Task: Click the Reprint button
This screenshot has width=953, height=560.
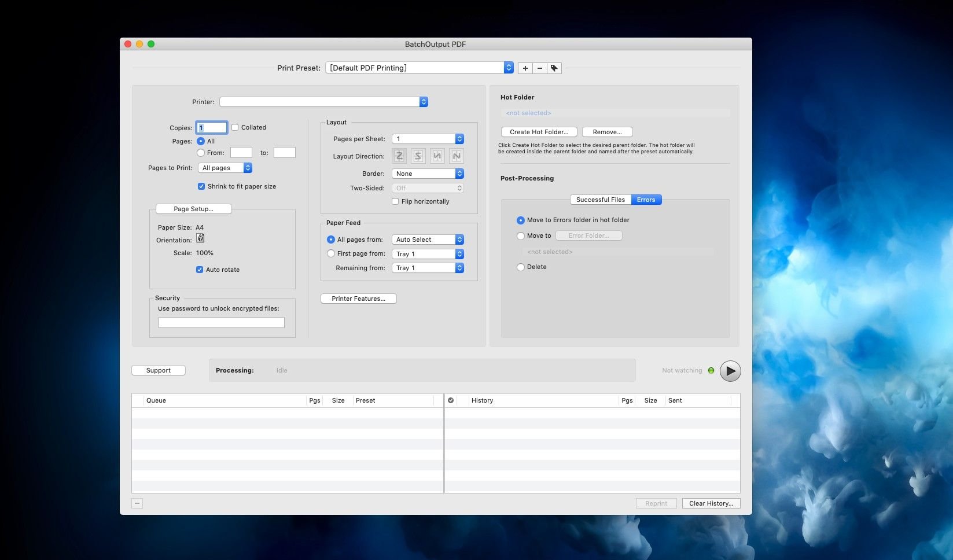Action: (x=656, y=503)
